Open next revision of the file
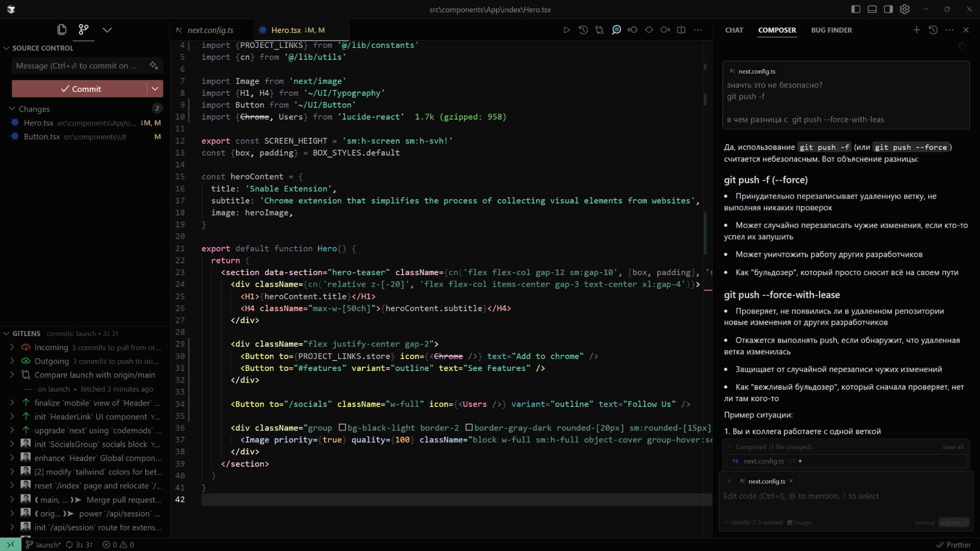Screen dimensions: 980x551 pyautogui.click(x=665, y=30)
